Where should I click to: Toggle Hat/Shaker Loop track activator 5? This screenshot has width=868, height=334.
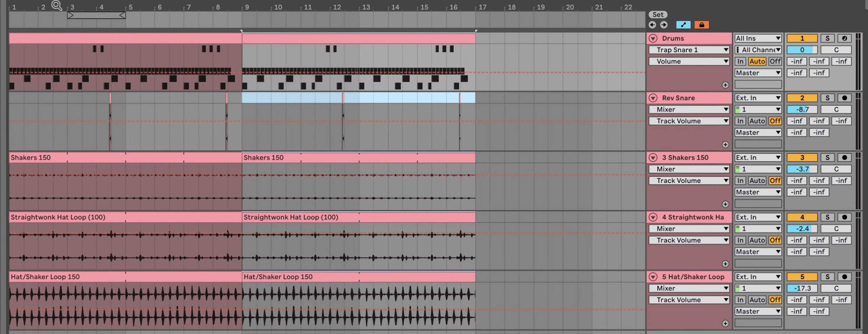pyautogui.click(x=802, y=277)
